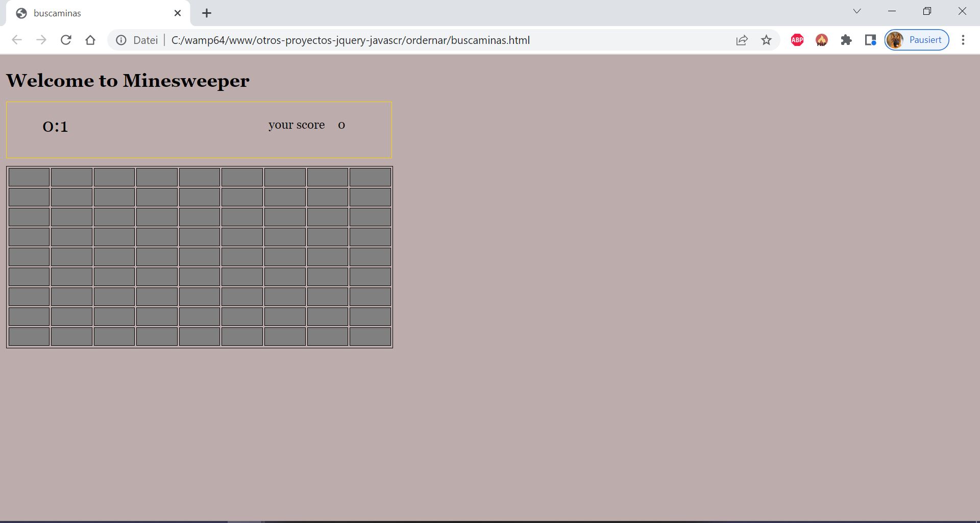Screen dimensions: 980x523
Task: Toggle the browser side panel
Action: (x=870, y=40)
